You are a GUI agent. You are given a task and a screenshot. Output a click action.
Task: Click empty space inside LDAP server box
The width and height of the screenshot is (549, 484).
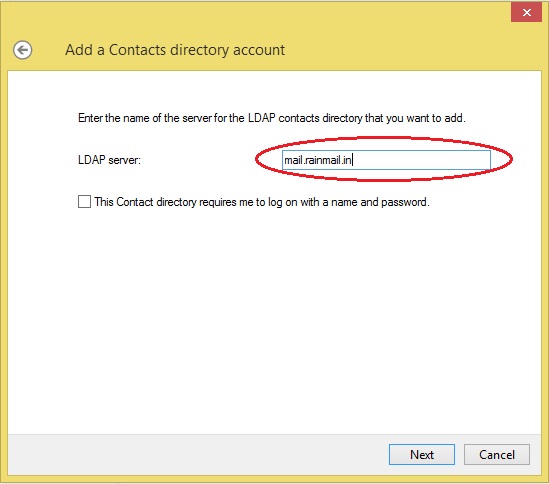420,160
